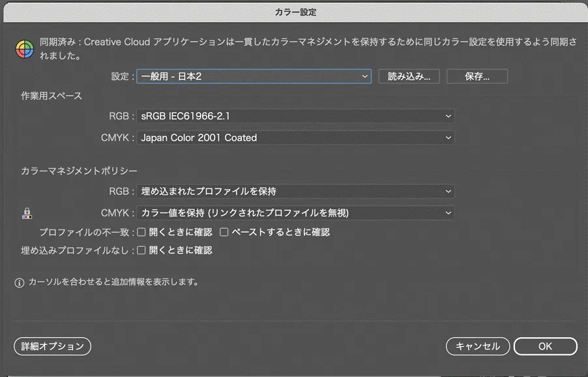The width and height of the screenshot is (588, 377).
Task: Click the chevron on the CMYK working space field
Action: tap(448, 138)
